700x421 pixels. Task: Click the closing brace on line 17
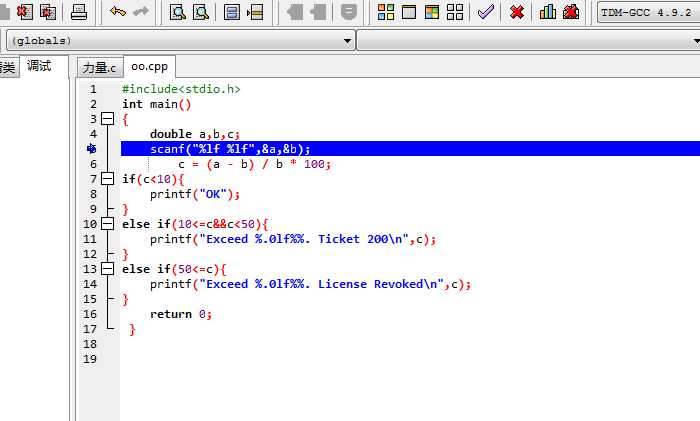pyautogui.click(x=132, y=329)
